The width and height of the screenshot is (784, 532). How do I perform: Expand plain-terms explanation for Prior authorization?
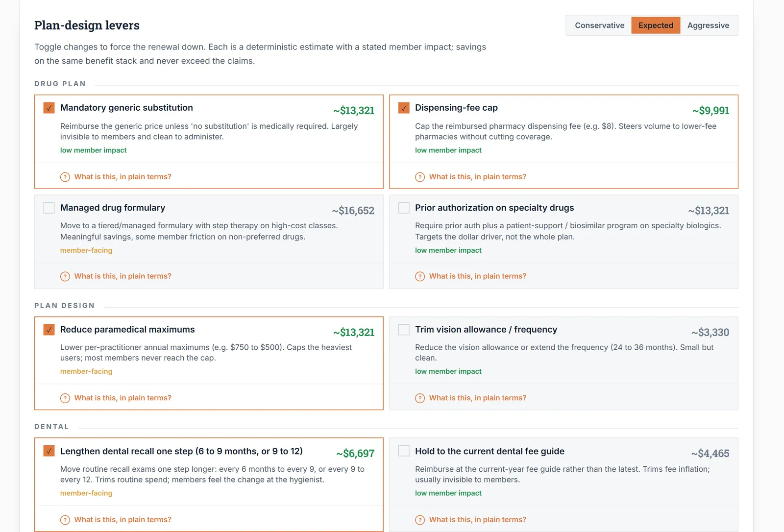click(477, 276)
